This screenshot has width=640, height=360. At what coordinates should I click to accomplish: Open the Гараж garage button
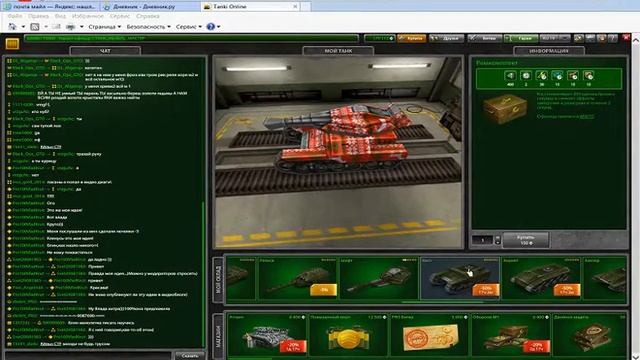(x=521, y=38)
